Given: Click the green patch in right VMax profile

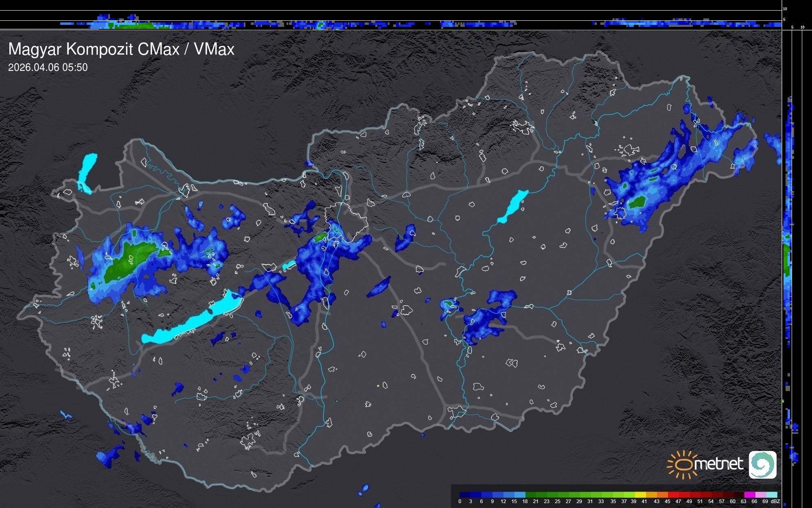Looking at the screenshot, I should (x=786, y=259).
